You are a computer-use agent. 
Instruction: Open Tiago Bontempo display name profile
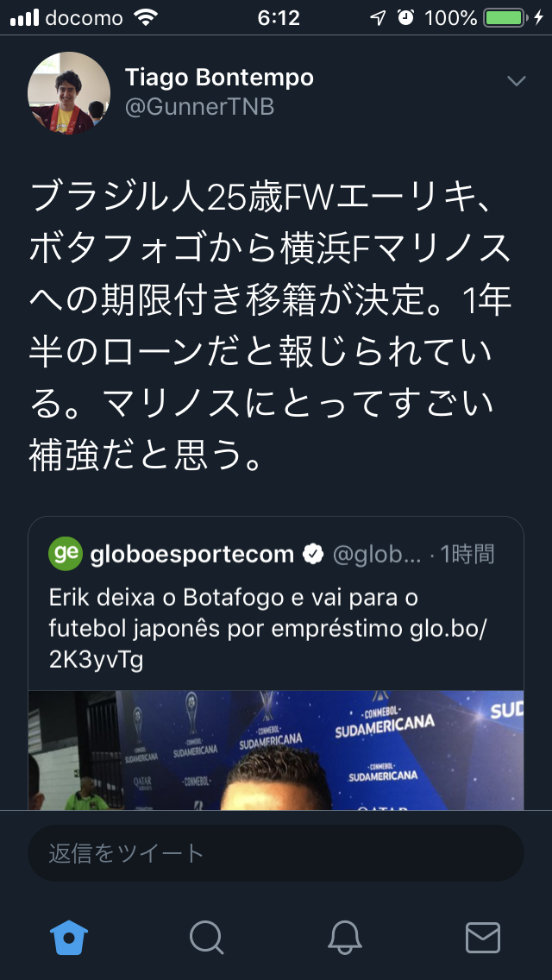219,78
